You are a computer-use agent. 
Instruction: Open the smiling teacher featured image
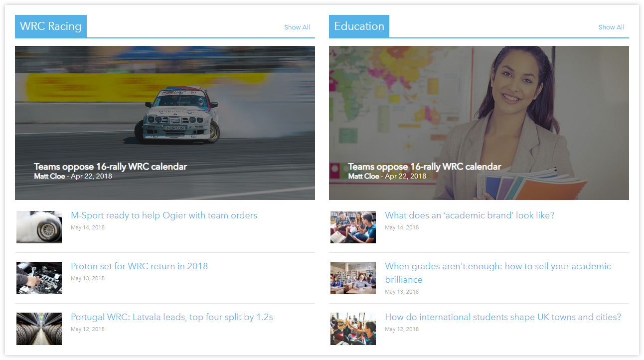tap(479, 123)
